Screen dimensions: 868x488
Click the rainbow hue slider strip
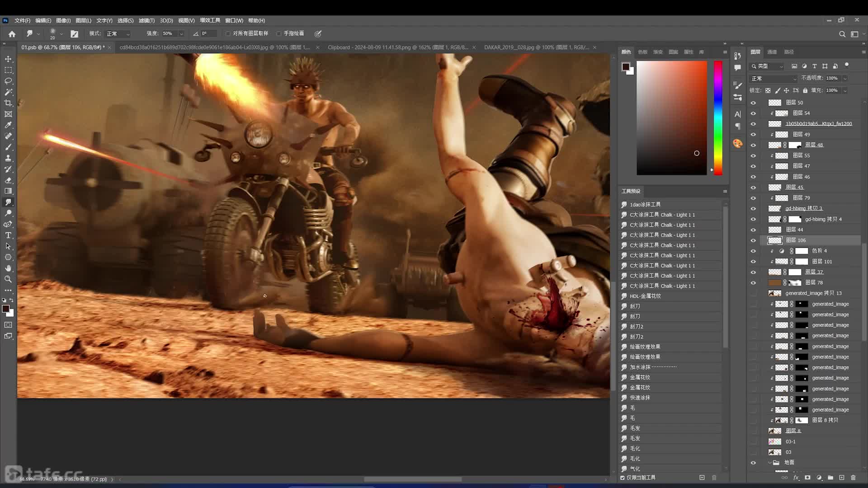point(718,118)
